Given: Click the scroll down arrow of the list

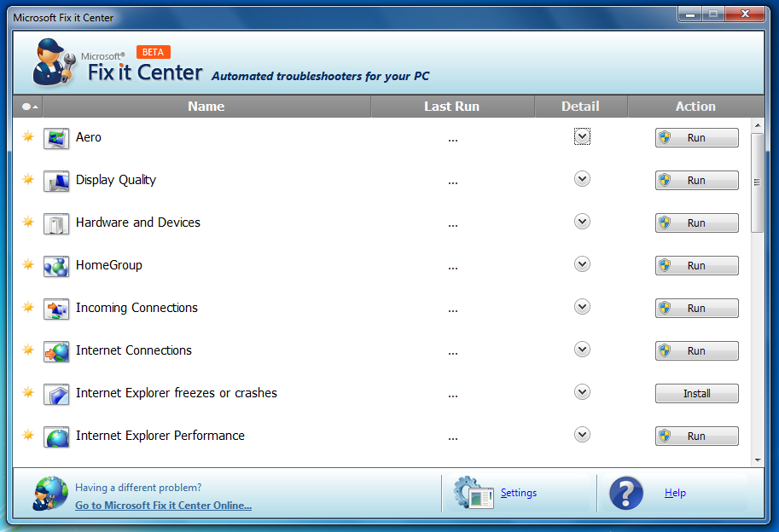Looking at the screenshot, I should point(757,460).
